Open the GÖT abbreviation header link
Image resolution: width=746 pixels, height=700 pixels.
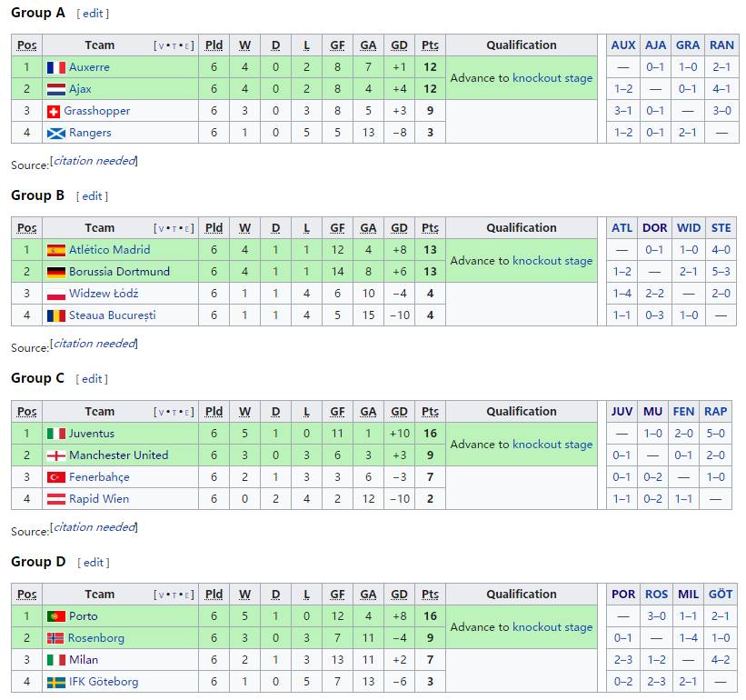click(721, 595)
